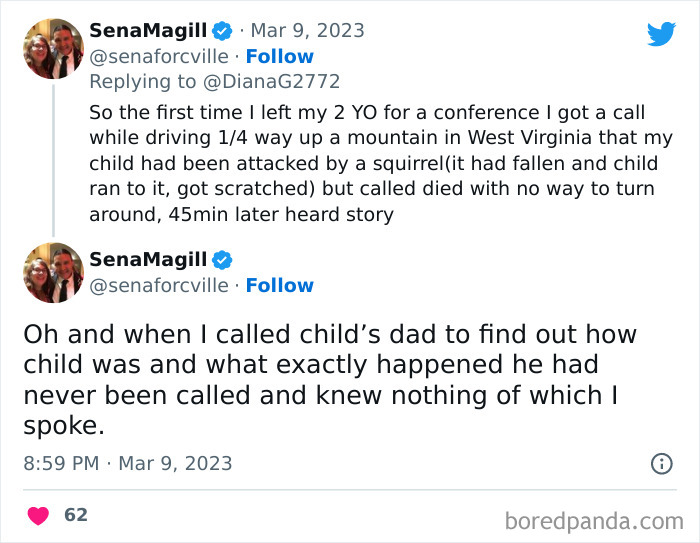This screenshot has width=700, height=543.
Task: Click the Twitter bird logo
Action: click(x=661, y=34)
